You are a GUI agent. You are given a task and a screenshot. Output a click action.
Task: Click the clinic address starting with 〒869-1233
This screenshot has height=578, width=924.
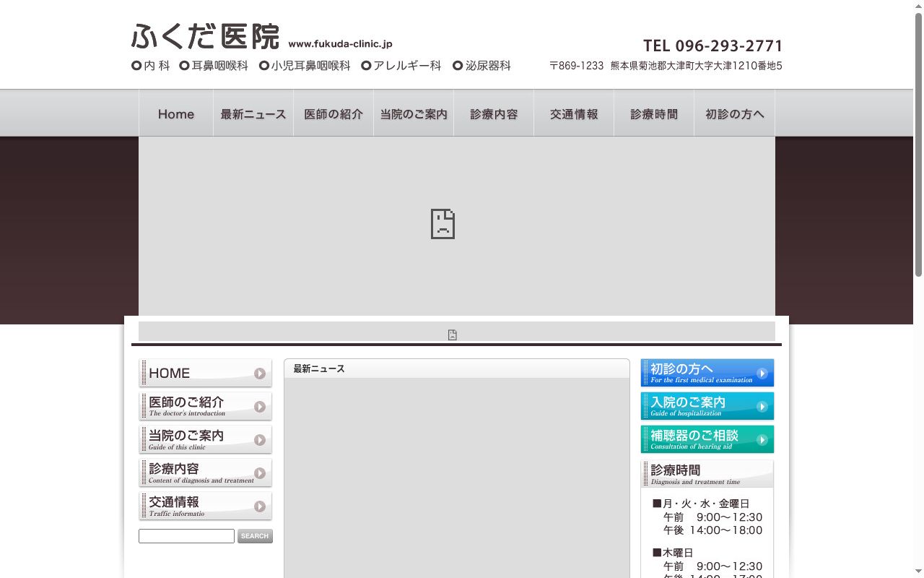666,66
